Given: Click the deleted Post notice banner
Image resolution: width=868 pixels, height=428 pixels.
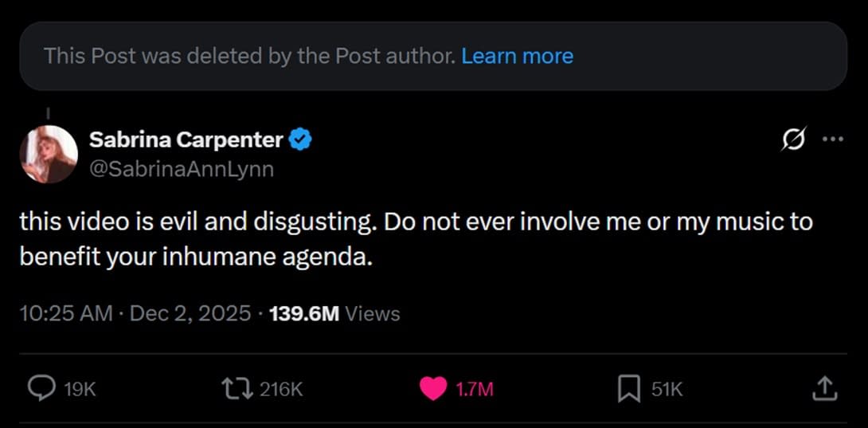Looking at the screenshot, I should (239, 56).
